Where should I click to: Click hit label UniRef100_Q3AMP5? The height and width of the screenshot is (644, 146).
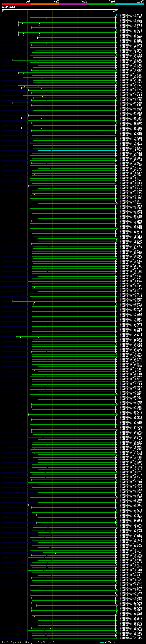pos(131,329)
